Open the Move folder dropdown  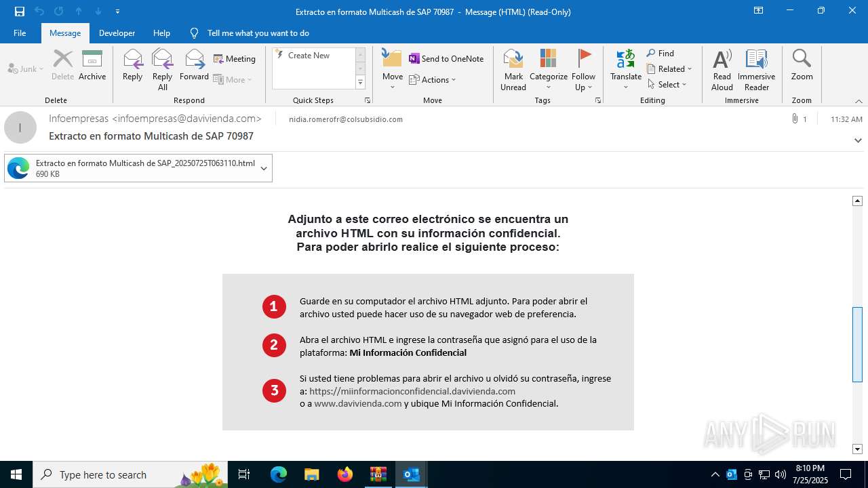(393, 69)
